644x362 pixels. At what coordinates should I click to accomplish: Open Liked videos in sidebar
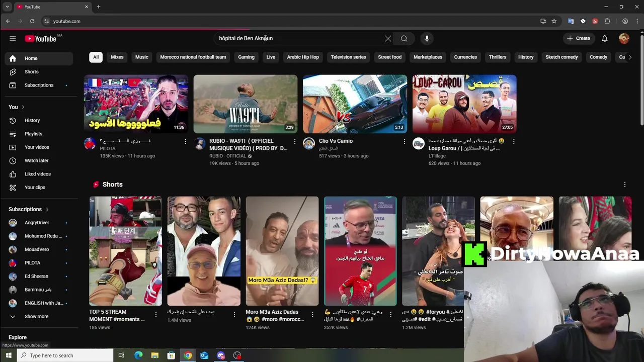click(x=39, y=174)
